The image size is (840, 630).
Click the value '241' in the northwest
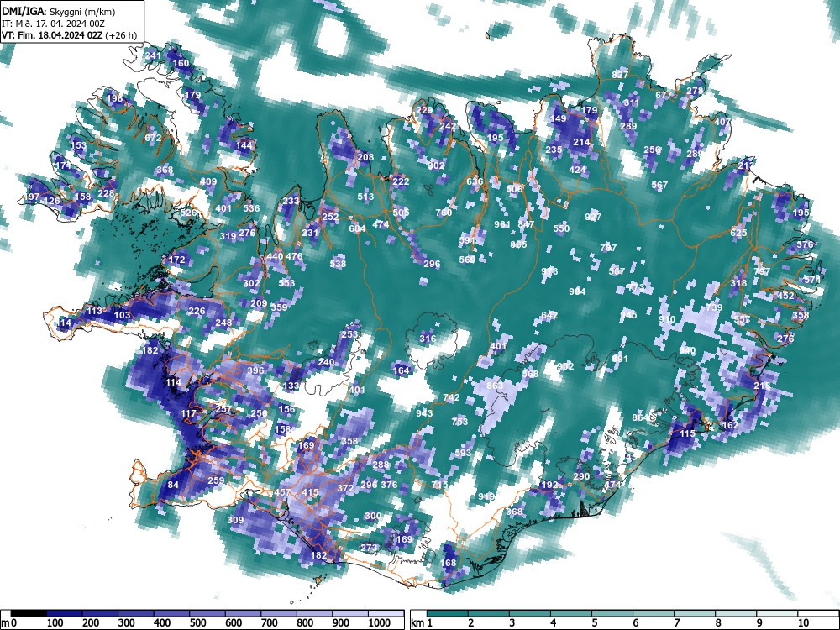[x=153, y=55]
